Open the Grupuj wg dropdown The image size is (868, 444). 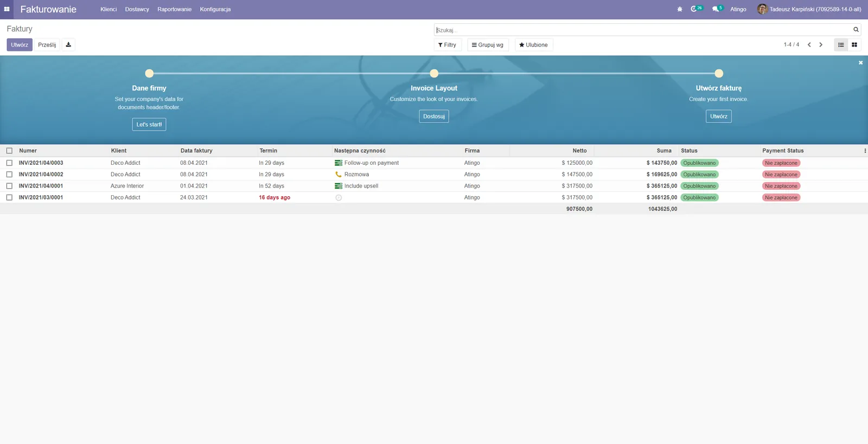488,45
